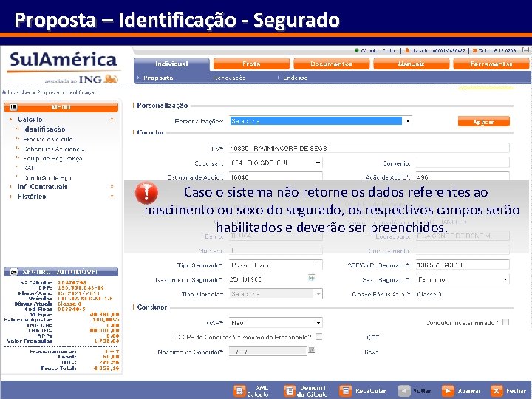Expand Inf. Contratuais menu section

click(x=42, y=187)
